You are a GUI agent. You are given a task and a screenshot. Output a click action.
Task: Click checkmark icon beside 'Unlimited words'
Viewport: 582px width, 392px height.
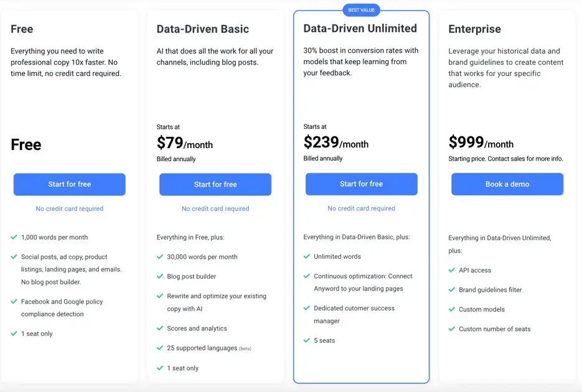(307, 256)
